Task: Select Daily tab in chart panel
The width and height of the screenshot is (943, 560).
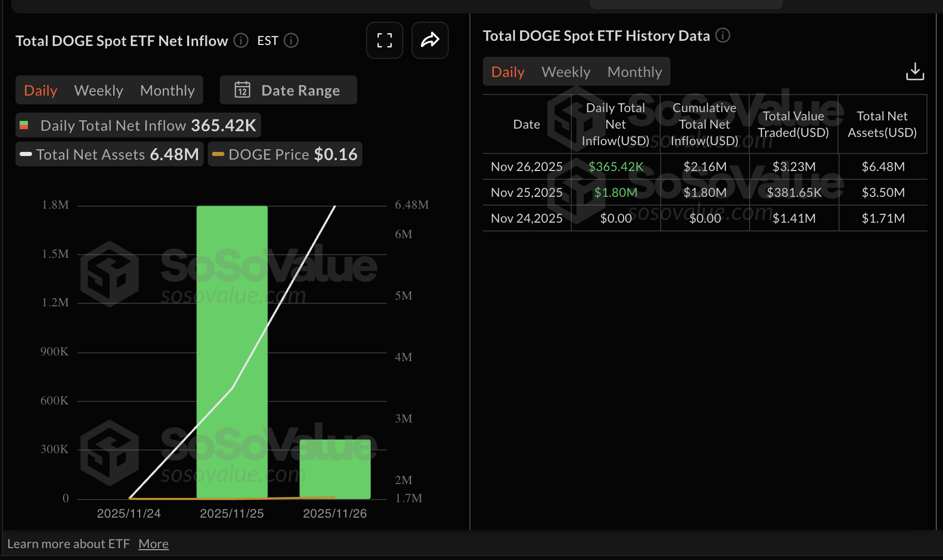Action: pyautogui.click(x=40, y=90)
